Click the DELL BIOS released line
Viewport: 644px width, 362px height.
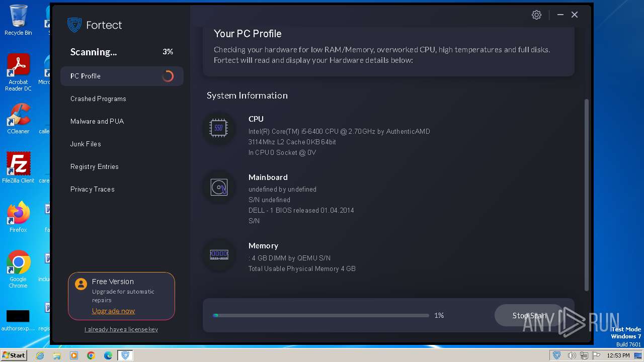(301, 210)
